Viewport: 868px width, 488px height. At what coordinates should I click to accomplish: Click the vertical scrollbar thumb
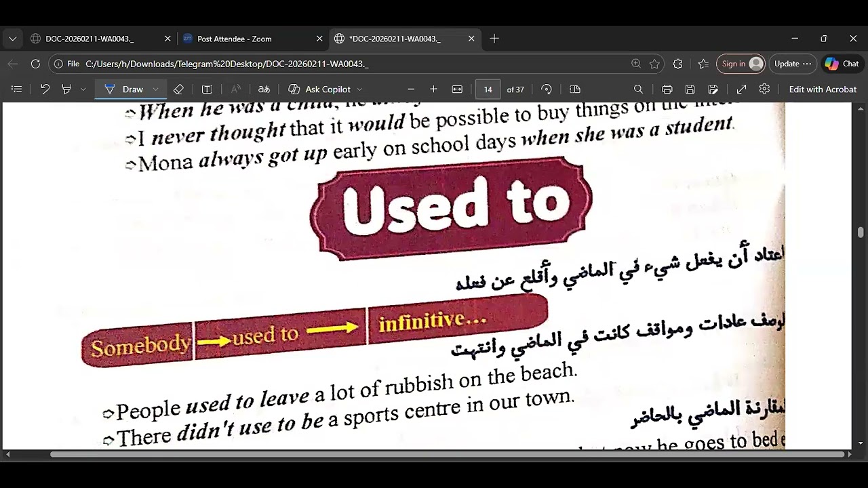pyautogui.click(x=861, y=232)
